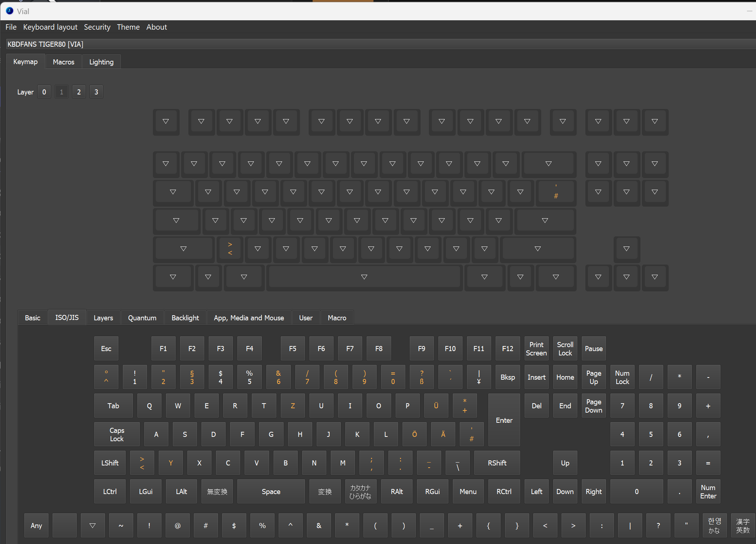Switch to Layer 2
The image size is (756, 544).
point(79,92)
